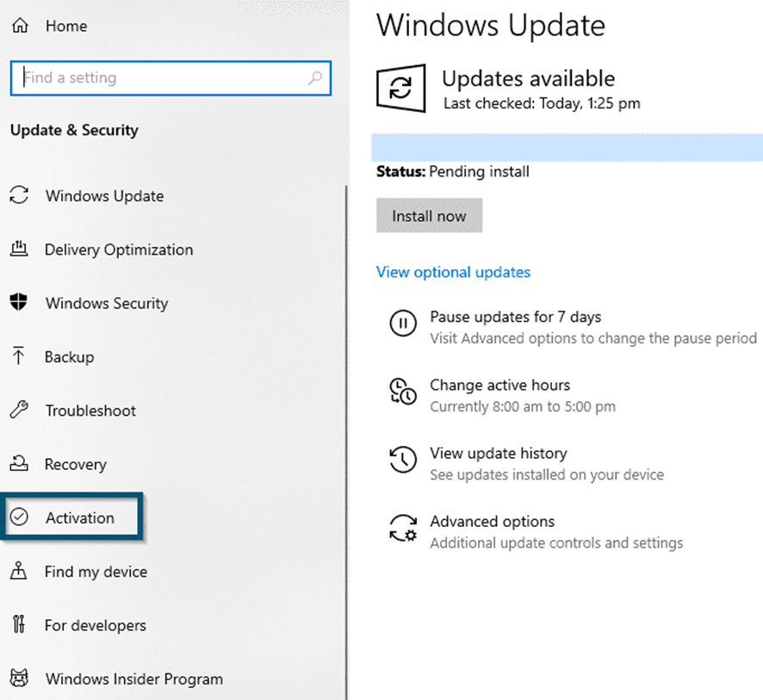Click the Updates available heading text
The width and height of the screenshot is (763, 700).
coord(529,78)
